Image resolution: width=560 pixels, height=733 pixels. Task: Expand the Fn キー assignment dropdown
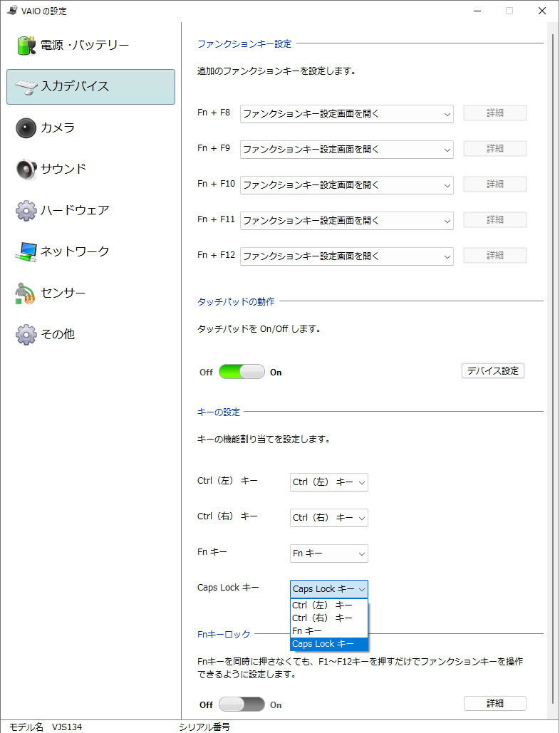329,553
